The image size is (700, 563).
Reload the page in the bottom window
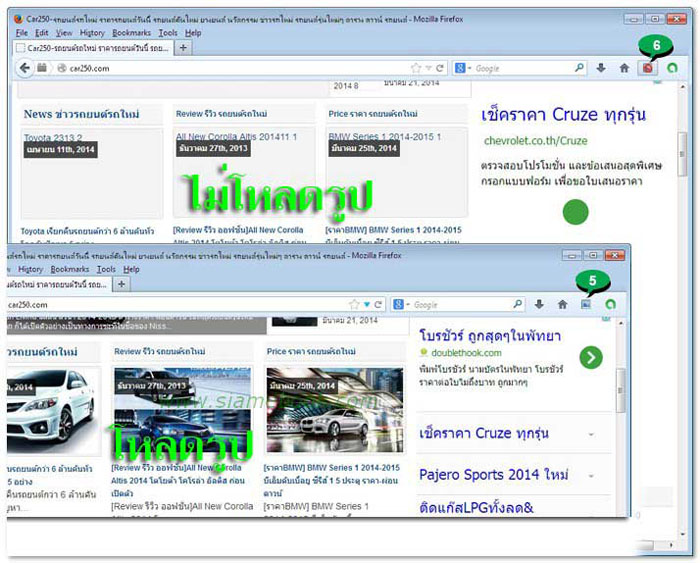(x=378, y=304)
